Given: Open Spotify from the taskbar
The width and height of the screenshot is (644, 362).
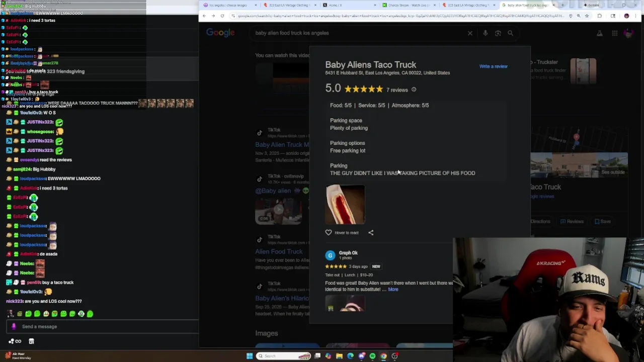Looking at the screenshot, I should click(372, 356).
